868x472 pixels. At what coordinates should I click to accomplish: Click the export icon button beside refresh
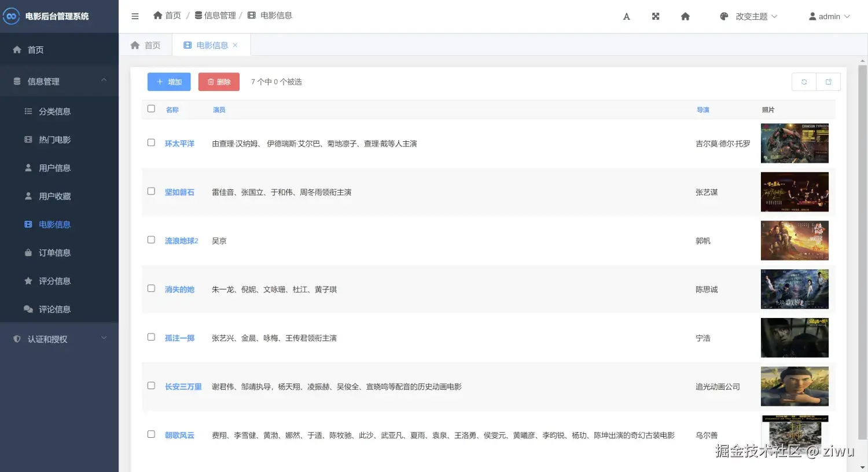pos(828,82)
